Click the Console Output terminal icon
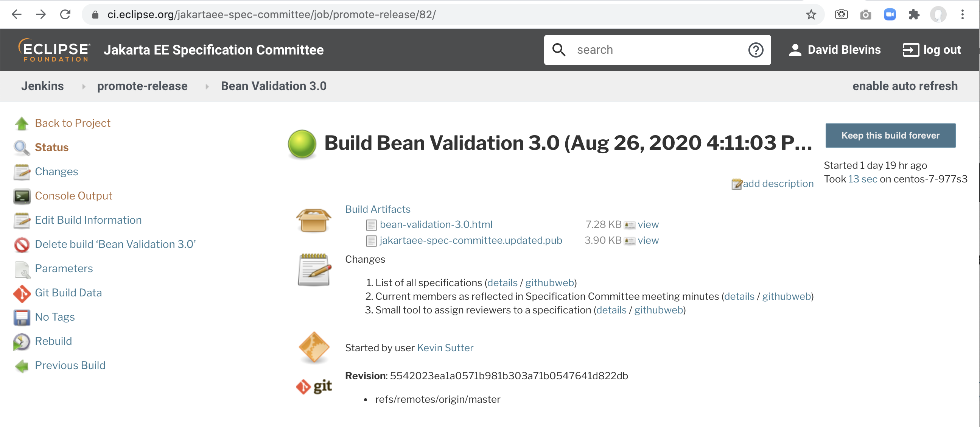The height and width of the screenshot is (427, 980). tap(22, 196)
